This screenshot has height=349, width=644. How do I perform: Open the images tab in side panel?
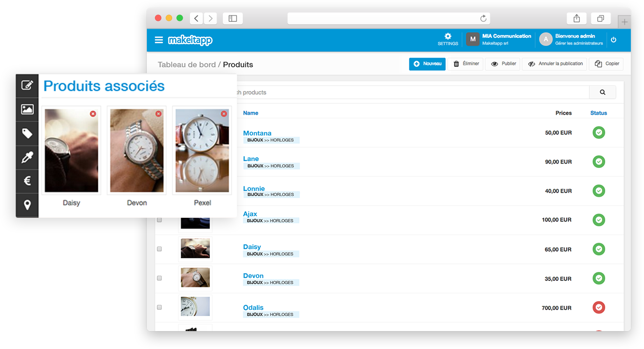pyautogui.click(x=27, y=109)
